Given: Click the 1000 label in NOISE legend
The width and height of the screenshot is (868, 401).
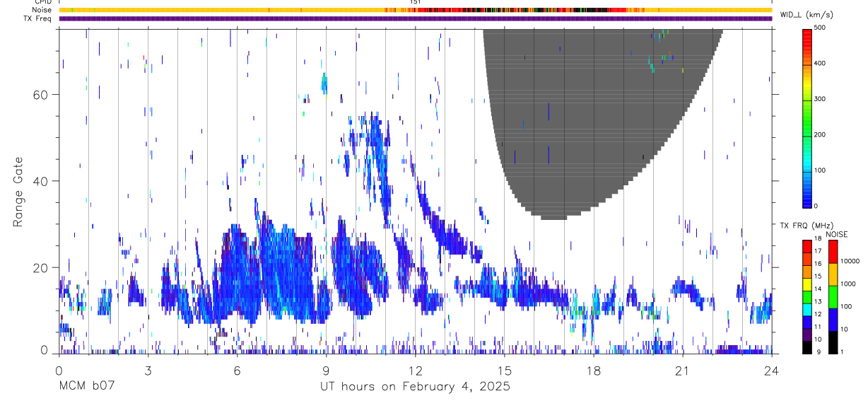Looking at the screenshot, I should (x=849, y=284).
